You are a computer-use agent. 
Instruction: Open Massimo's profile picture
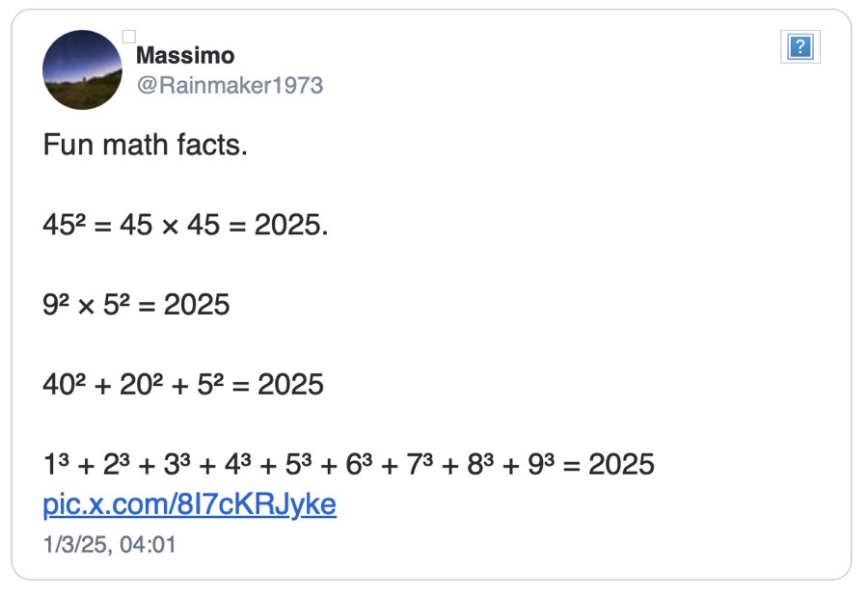tap(83, 69)
